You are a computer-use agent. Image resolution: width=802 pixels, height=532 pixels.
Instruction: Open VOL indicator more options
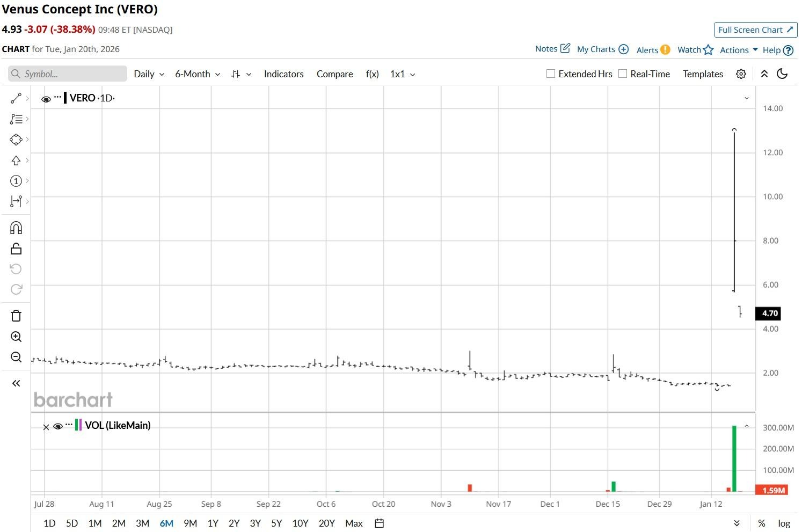(x=69, y=424)
